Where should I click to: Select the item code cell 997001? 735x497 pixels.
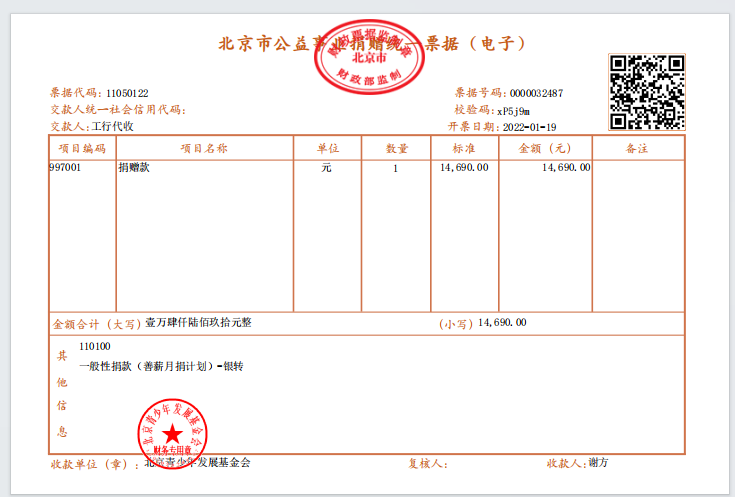click(x=65, y=168)
